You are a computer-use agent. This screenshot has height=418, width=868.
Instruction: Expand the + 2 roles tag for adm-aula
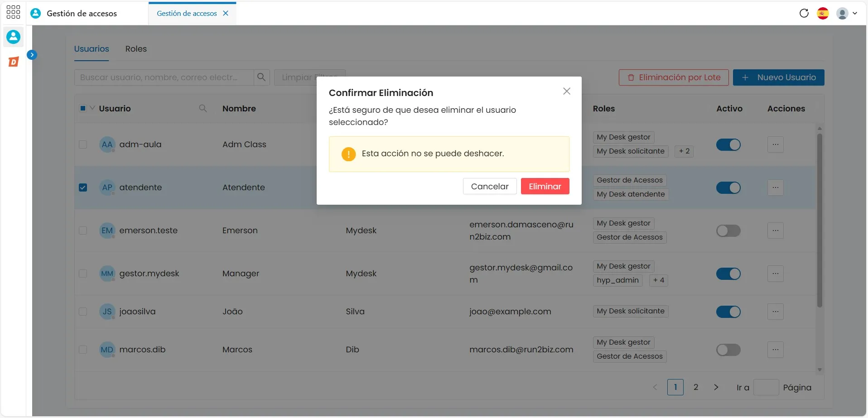[x=684, y=151]
